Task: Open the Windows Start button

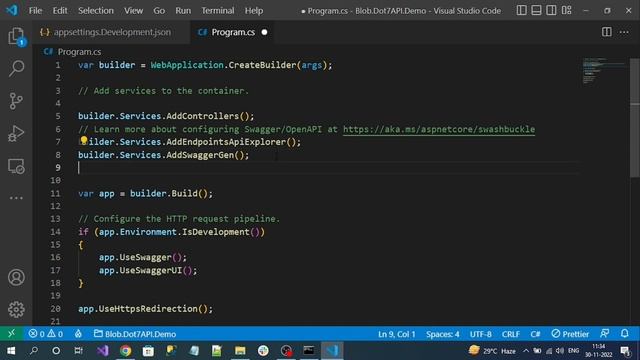Action: click(x=11, y=351)
